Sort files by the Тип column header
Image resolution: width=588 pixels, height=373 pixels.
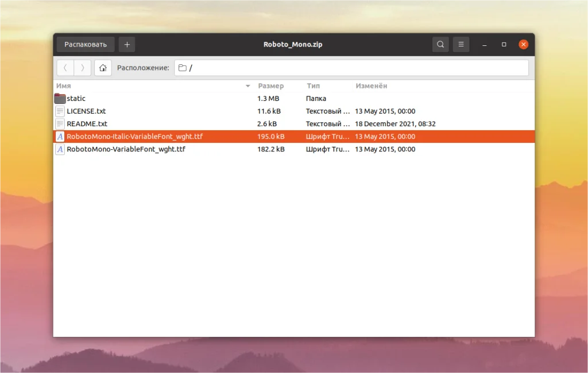point(314,86)
